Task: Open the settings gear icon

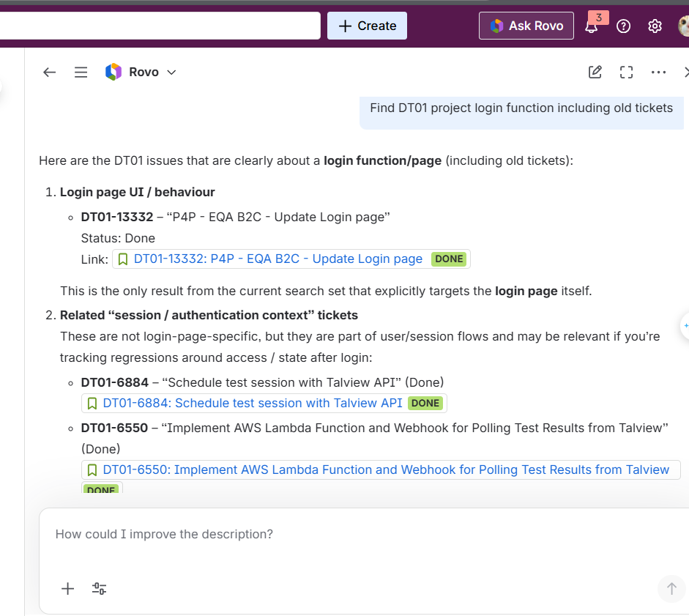Action: [655, 26]
